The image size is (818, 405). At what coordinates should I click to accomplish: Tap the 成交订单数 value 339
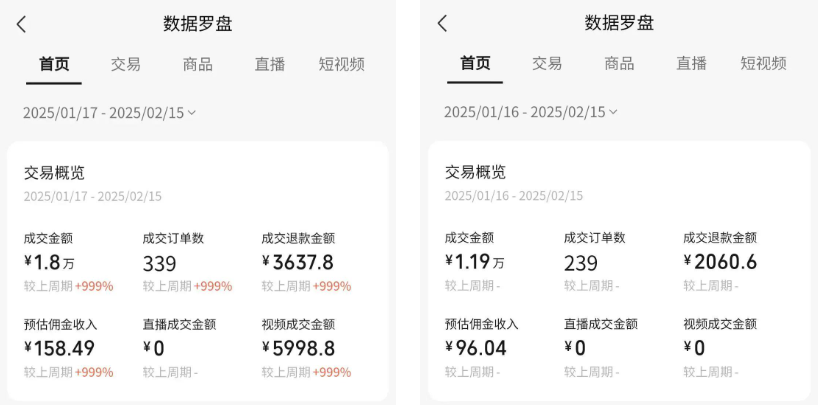(160, 263)
